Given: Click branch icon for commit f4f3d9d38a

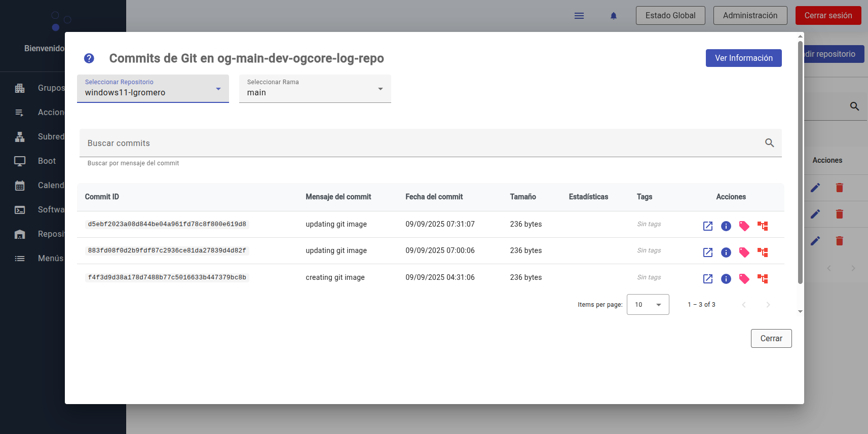Looking at the screenshot, I should pyautogui.click(x=763, y=279).
